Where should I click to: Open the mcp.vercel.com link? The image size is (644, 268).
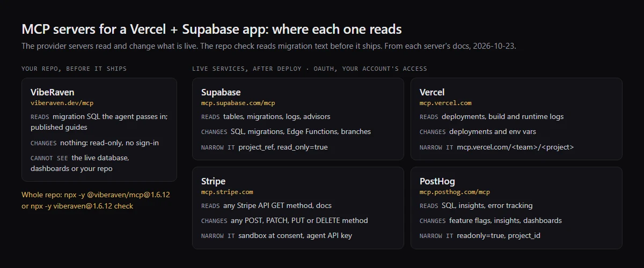point(445,103)
